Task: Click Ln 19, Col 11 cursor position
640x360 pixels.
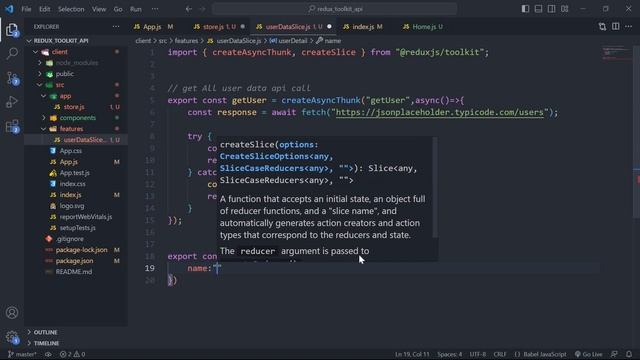Action: click(x=412, y=354)
